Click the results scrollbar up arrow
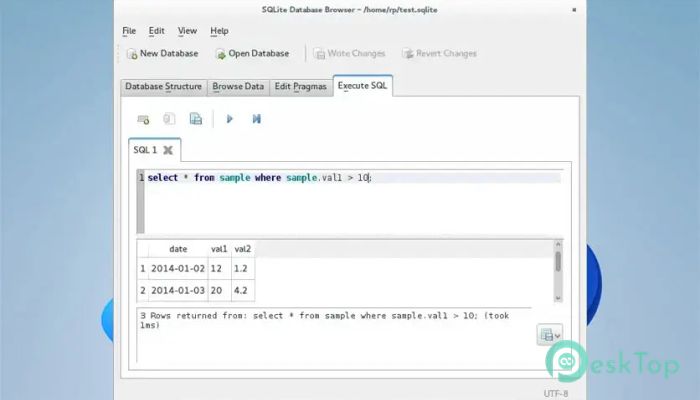This screenshot has height=400, width=700. click(558, 244)
